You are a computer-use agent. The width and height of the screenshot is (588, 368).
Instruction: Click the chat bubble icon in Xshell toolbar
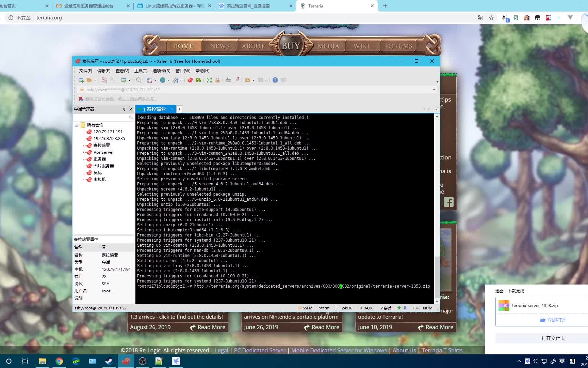pos(283,80)
